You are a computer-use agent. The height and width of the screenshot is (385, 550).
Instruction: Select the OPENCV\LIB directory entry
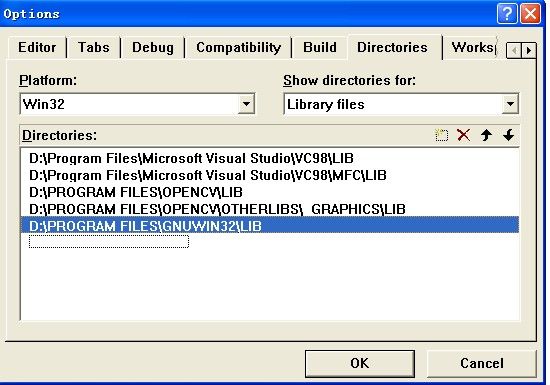coord(136,192)
